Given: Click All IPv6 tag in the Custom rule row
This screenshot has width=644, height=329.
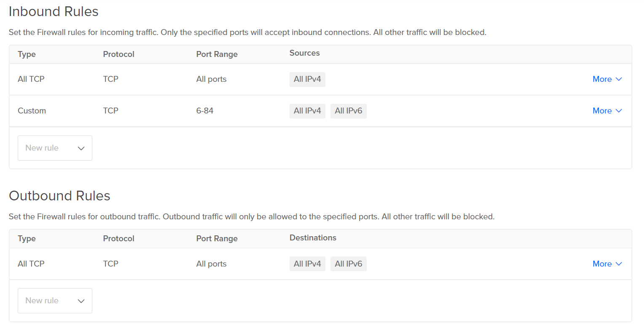Looking at the screenshot, I should pyautogui.click(x=349, y=111).
